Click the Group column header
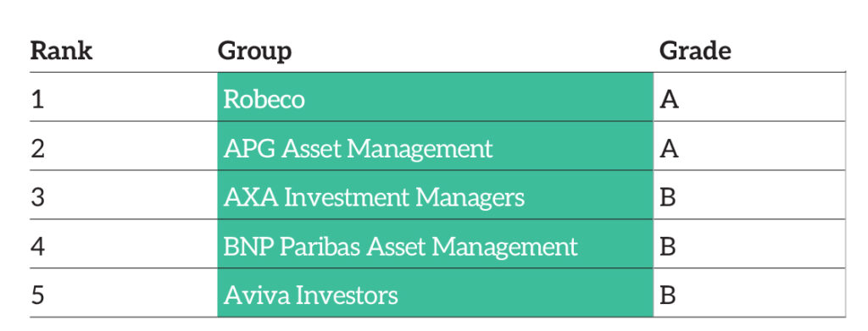 coord(254,52)
